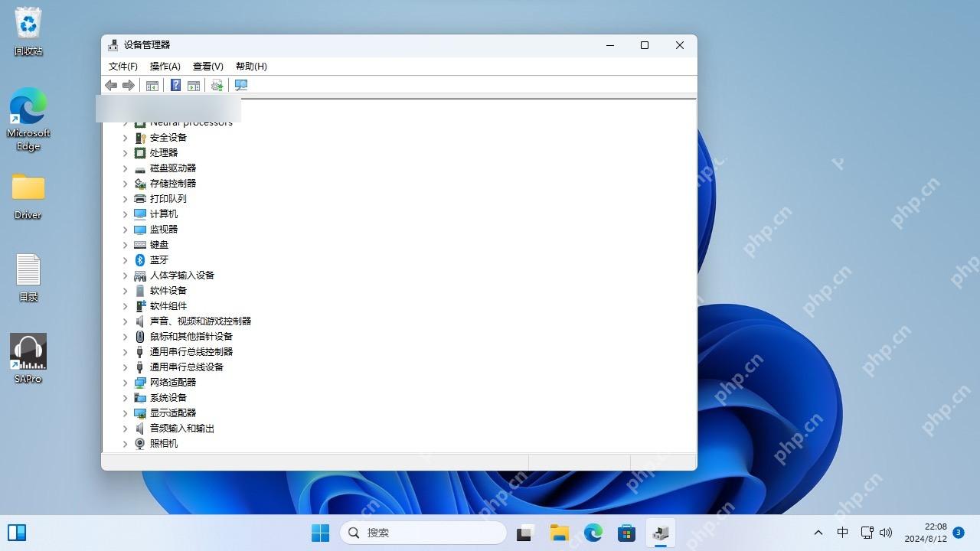Expand the 安全设备 tree node
The height and width of the screenshot is (551, 980).
[x=125, y=138]
